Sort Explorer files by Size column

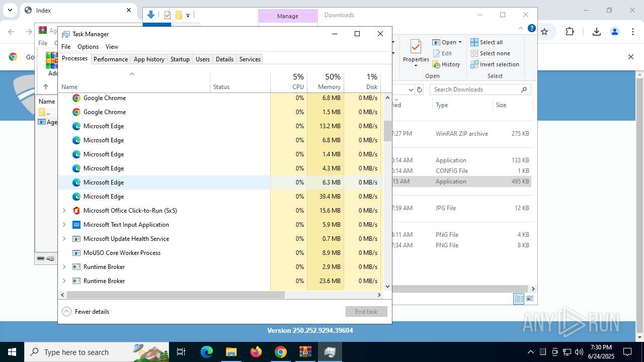(512, 105)
